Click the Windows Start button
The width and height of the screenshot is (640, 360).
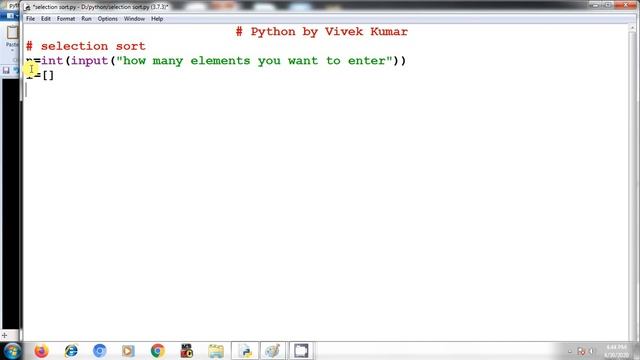12,351
